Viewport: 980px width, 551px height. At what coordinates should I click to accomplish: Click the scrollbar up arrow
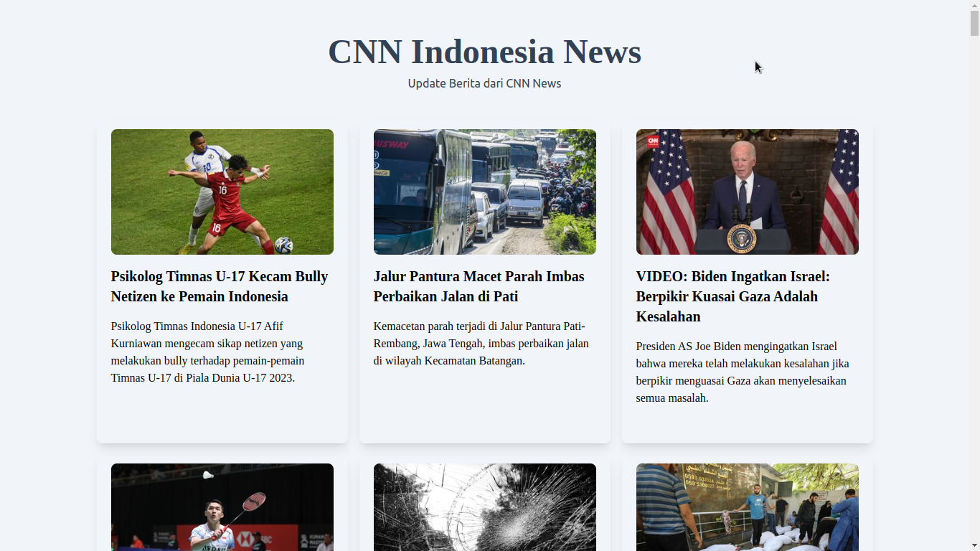[x=974, y=5]
